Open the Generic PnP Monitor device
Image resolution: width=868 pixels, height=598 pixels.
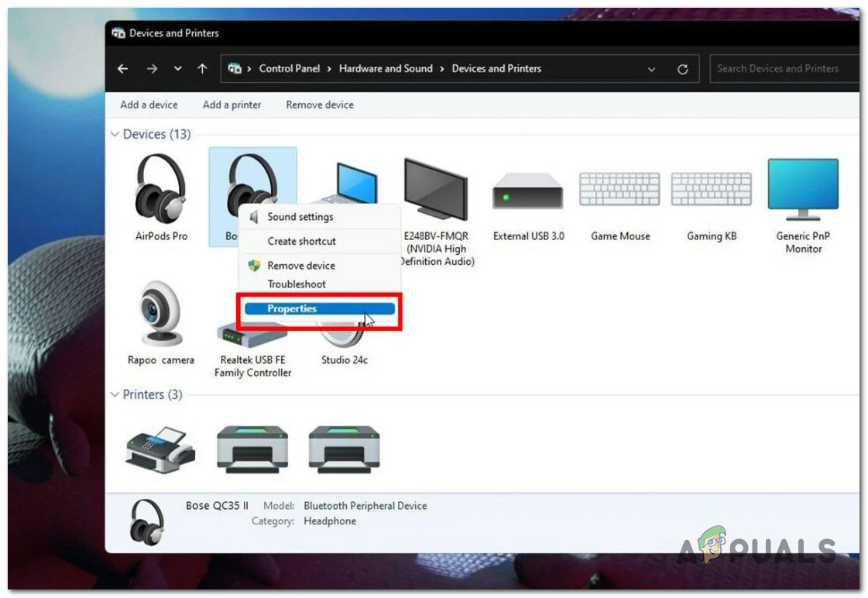[802, 186]
